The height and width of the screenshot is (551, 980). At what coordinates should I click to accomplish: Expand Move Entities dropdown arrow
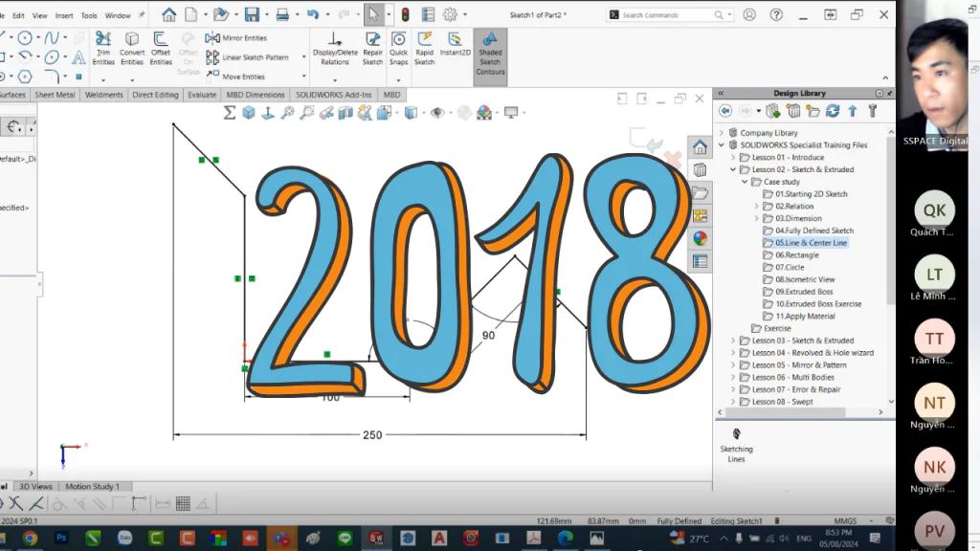pos(304,77)
